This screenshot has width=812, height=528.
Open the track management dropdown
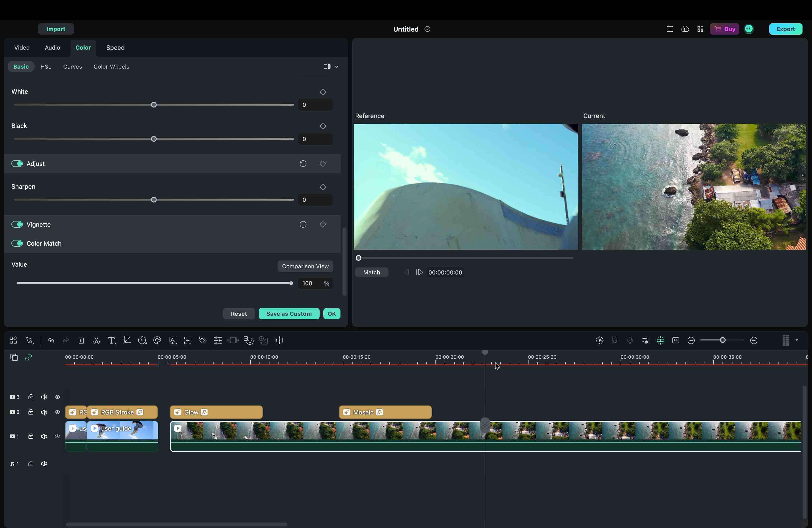[796, 340]
